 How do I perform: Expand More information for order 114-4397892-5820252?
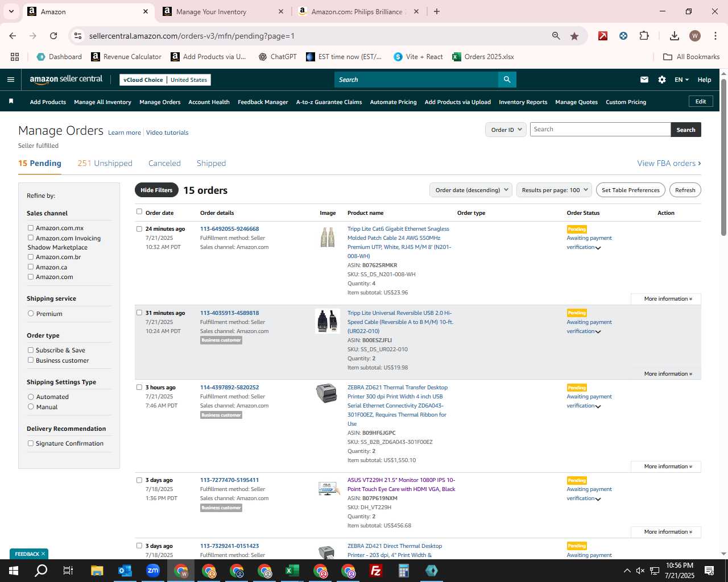tap(666, 467)
